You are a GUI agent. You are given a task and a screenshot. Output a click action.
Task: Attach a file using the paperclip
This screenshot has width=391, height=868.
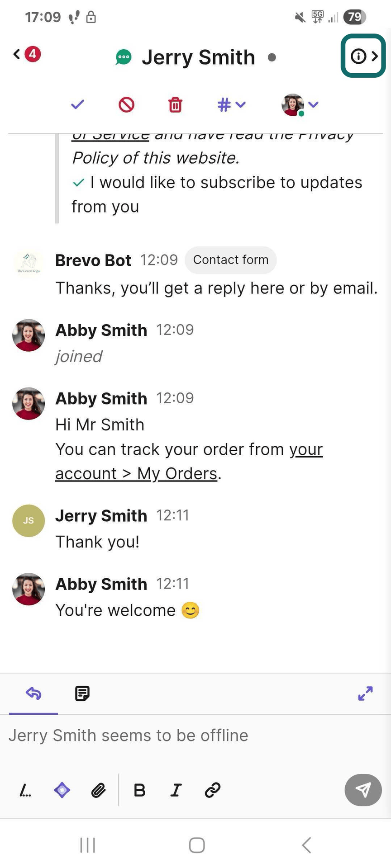[98, 790]
